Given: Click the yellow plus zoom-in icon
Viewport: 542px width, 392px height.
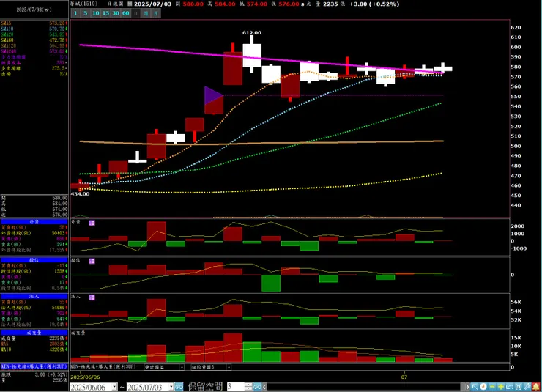Looking at the screenshot, I should click(501, 387).
